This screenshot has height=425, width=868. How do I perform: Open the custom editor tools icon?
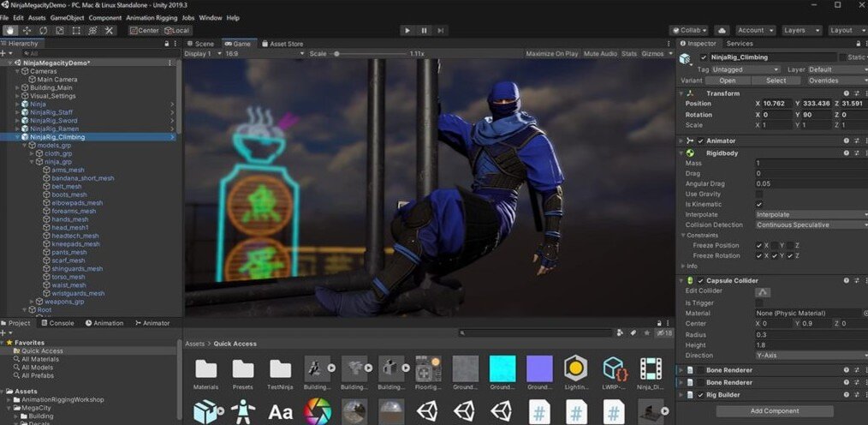(109, 31)
